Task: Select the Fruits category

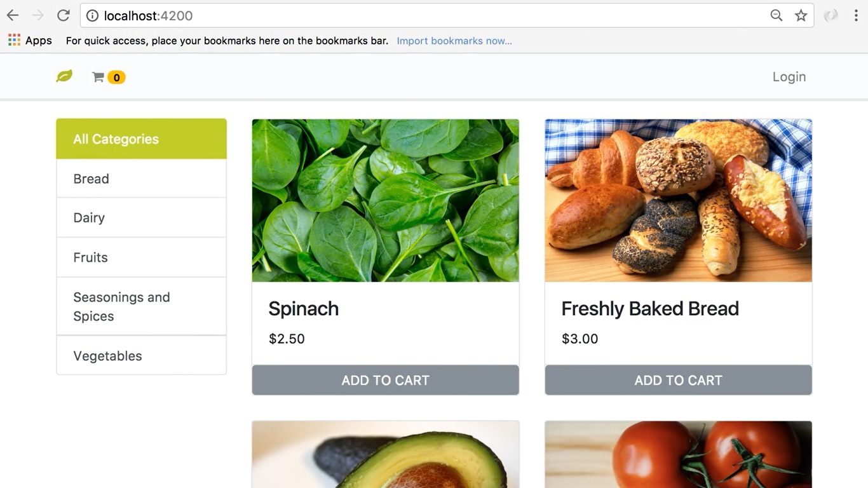Action: pos(141,257)
